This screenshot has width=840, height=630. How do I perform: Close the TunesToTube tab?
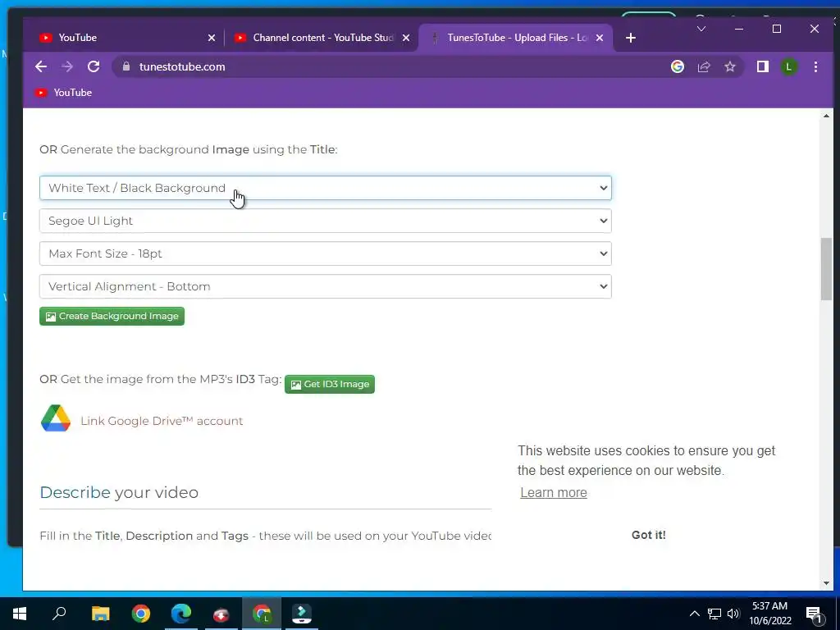click(x=600, y=38)
